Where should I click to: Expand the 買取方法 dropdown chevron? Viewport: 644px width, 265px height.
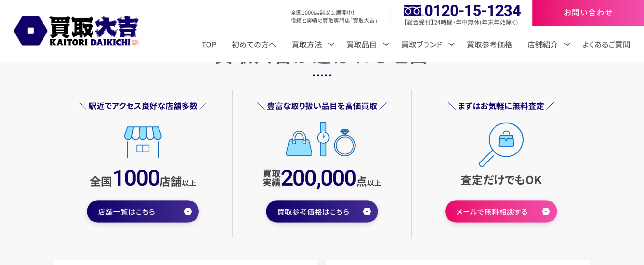(x=331, y=44)
